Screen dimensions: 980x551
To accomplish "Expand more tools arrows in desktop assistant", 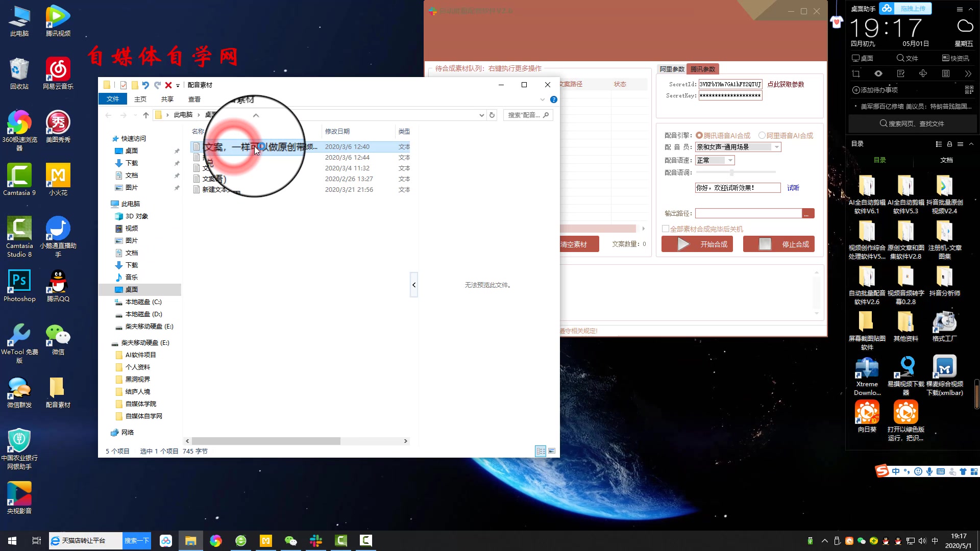I will (968, 74).
